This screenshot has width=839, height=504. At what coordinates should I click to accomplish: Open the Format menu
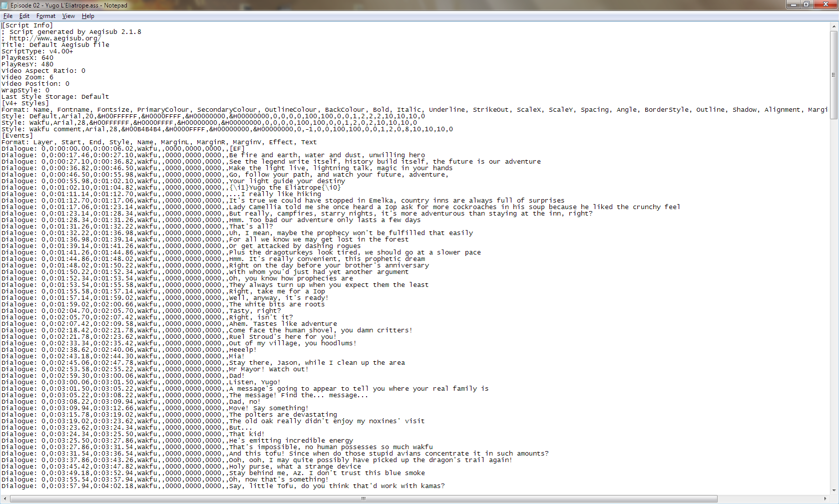(x=46, y=16)
